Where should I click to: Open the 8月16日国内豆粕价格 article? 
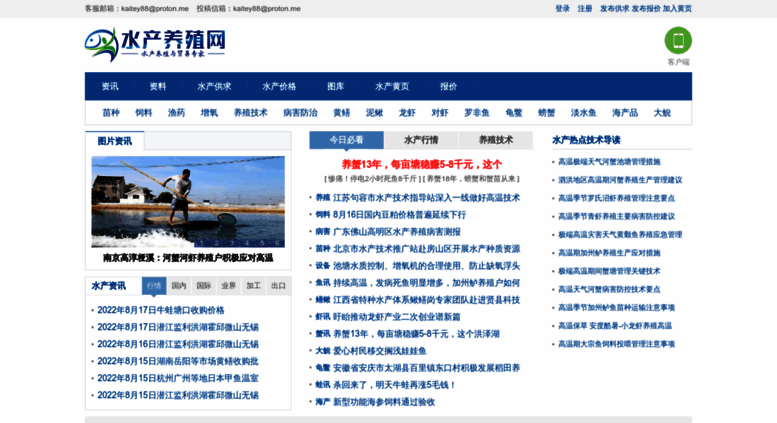point(399,214)
